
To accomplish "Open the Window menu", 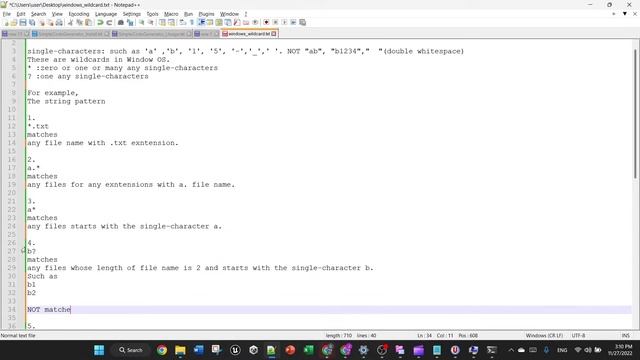I will point(229,14).
